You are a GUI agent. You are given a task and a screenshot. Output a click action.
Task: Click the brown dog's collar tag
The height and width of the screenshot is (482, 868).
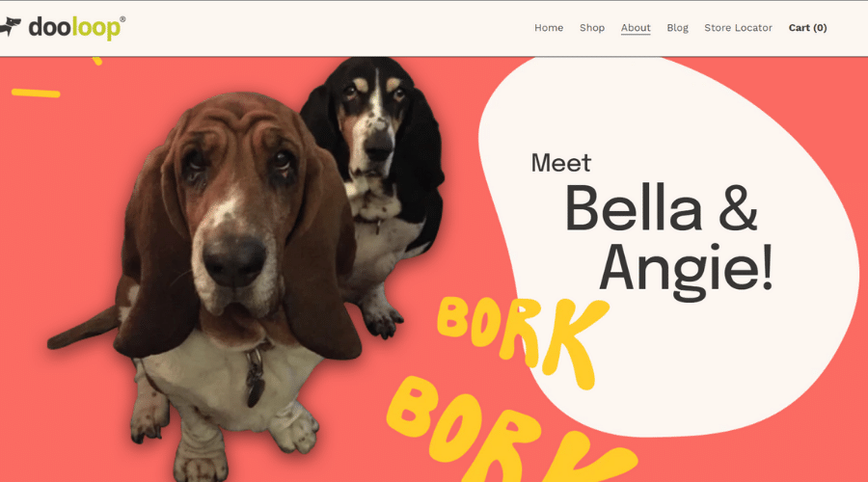click(256, 389)
